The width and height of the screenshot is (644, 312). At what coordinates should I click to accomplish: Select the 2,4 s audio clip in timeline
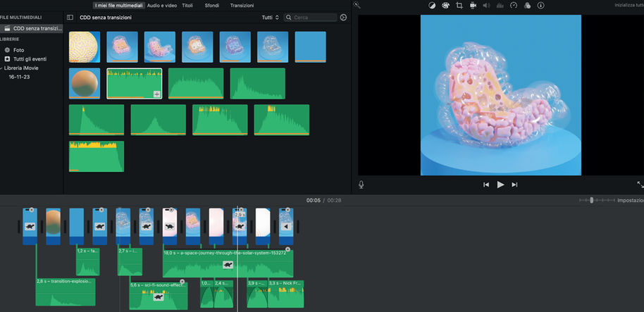point(223,294)
